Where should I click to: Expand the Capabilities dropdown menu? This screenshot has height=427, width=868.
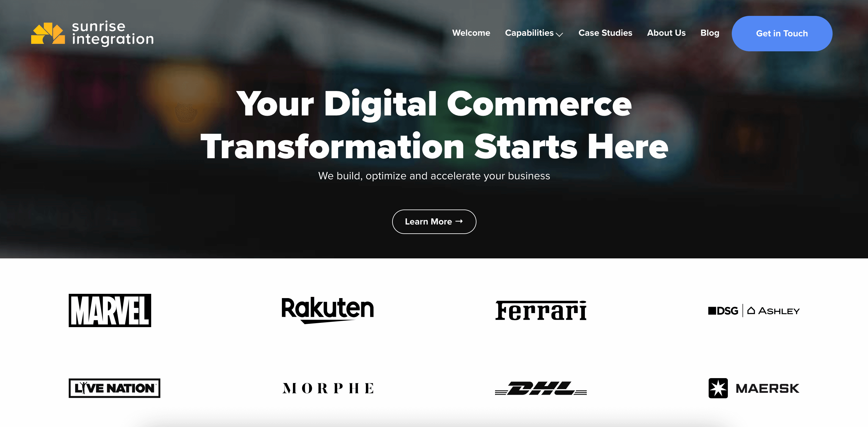534,33
